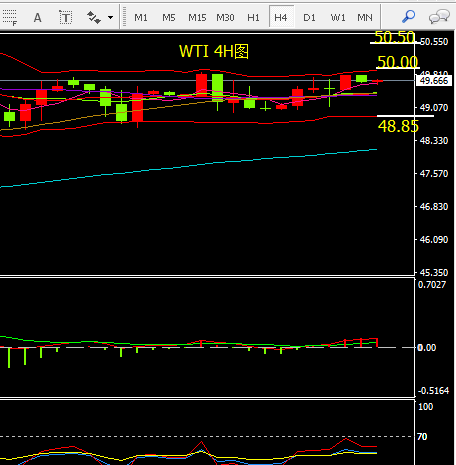The height and width of the screenshot is (465, 456).
Task: Click the 49.070 price scale value
Action: (434, 108)
